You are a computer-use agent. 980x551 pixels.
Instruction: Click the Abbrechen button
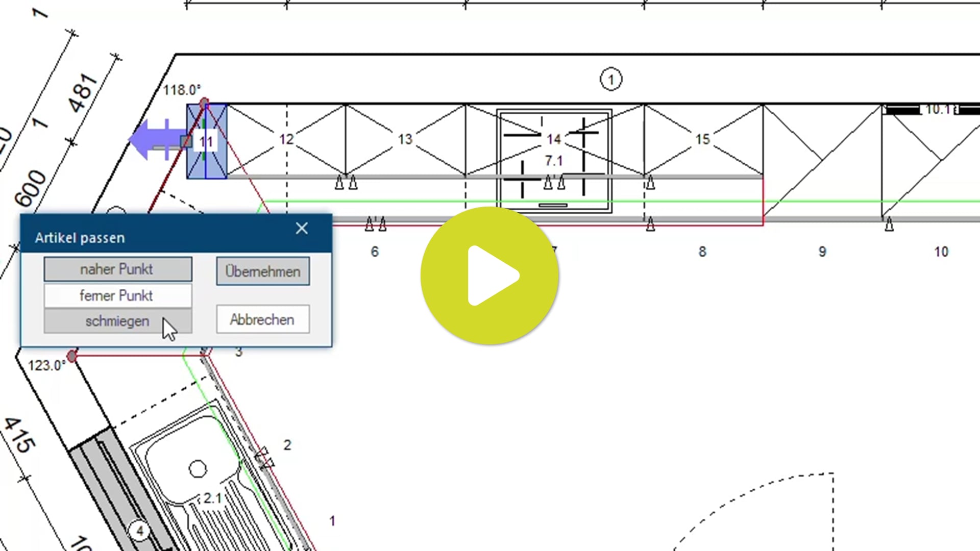(x=262, y=320)
